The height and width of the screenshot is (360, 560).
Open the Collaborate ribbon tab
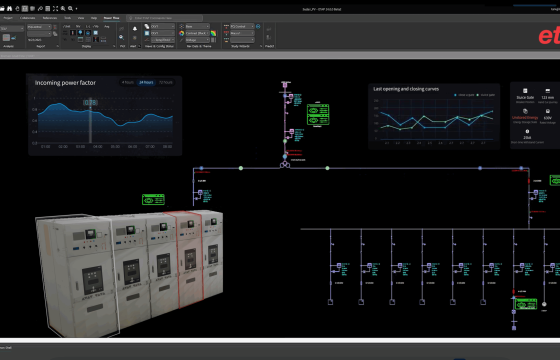[x=28, y=18]
